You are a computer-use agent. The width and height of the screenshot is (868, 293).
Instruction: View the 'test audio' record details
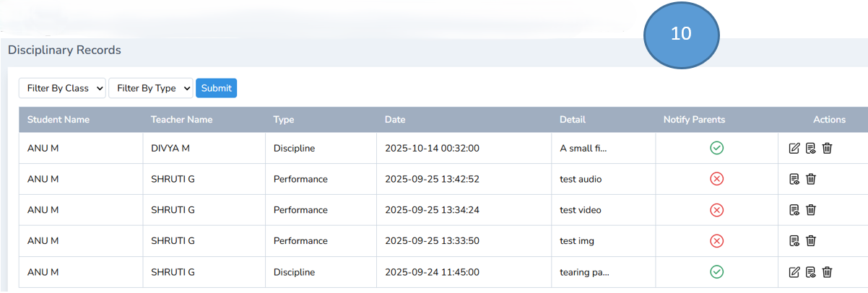click(794, 179)
